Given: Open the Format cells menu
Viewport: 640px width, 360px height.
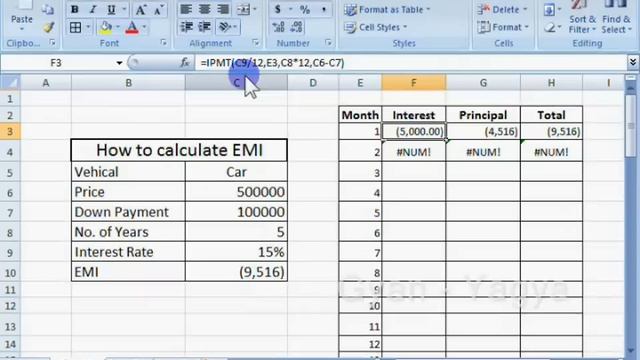Looking at the screenshot, I should coord(503,27).
